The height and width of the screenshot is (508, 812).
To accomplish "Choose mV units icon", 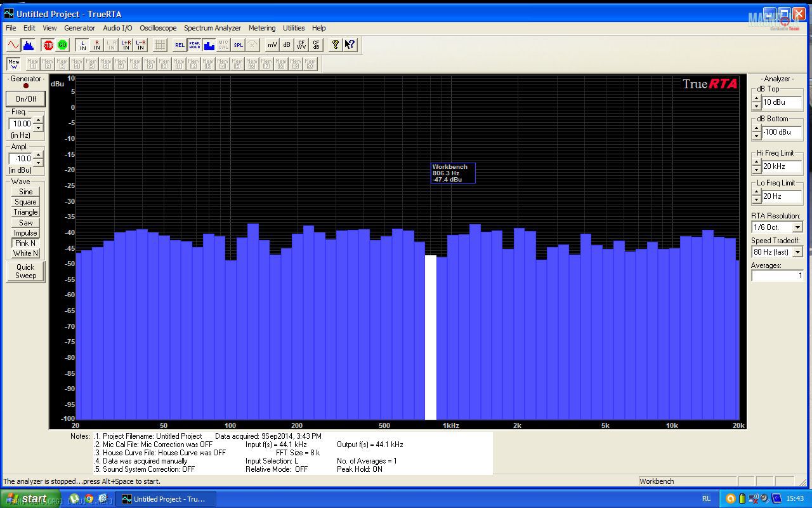I will point(272,44).
